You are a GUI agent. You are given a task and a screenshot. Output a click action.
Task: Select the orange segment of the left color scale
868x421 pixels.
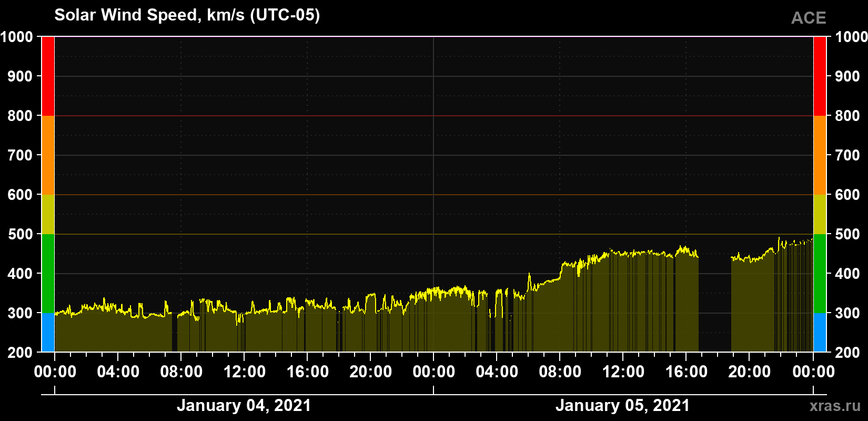[48, 155]
